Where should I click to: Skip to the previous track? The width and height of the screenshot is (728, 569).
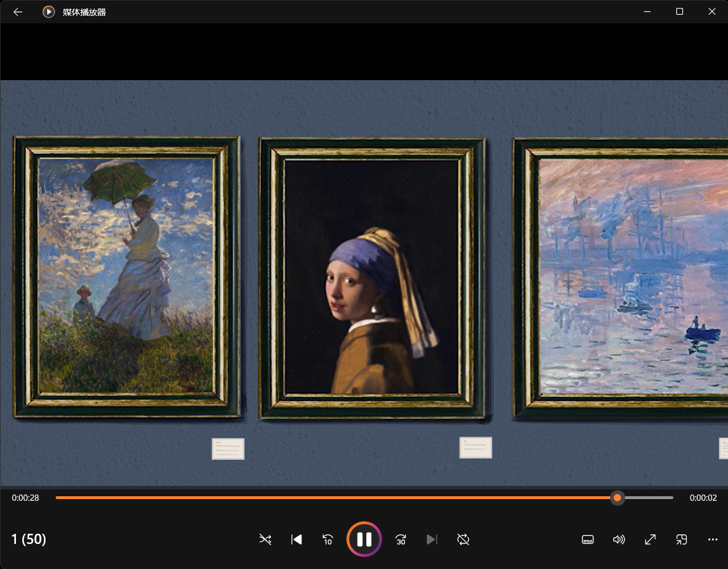(296, 539)
